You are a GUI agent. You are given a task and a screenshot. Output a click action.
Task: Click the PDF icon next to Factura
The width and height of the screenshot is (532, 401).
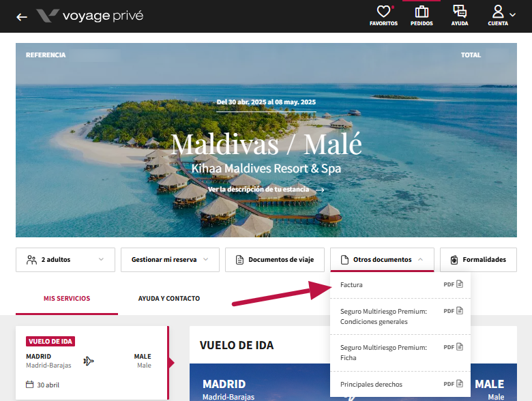coord(460,284)
